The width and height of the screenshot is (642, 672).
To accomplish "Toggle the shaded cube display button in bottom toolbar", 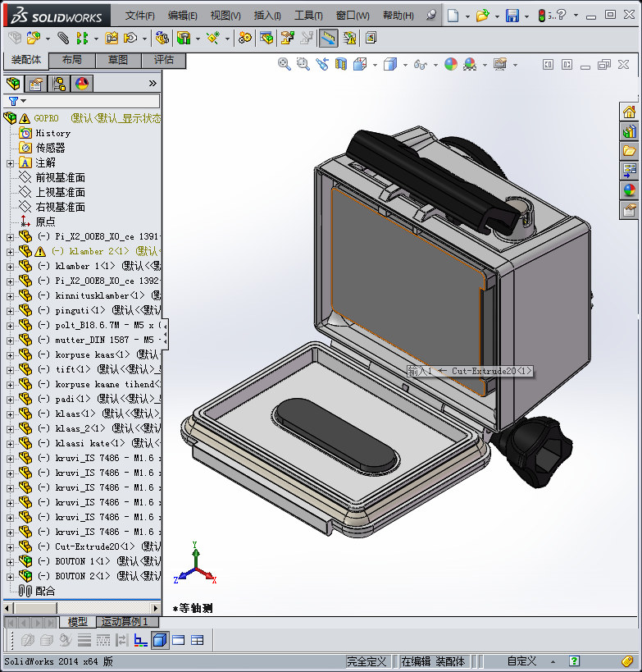I will tap(160, 640).
